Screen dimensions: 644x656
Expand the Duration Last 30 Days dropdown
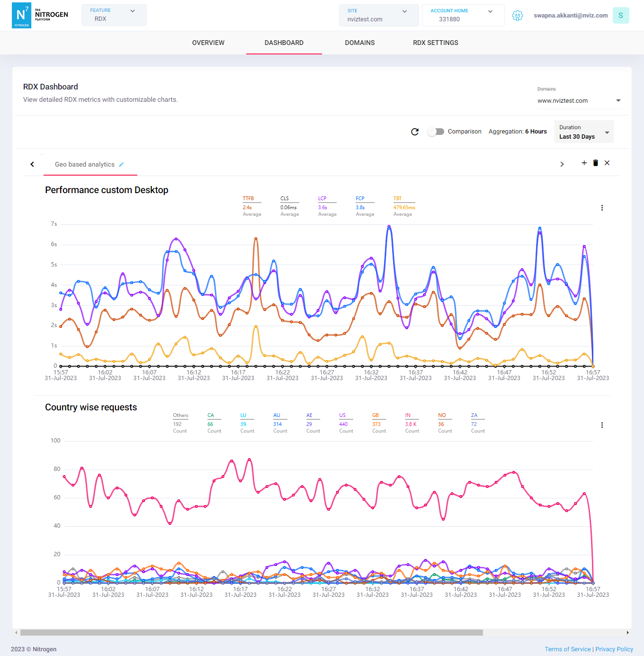pos(583,132)
